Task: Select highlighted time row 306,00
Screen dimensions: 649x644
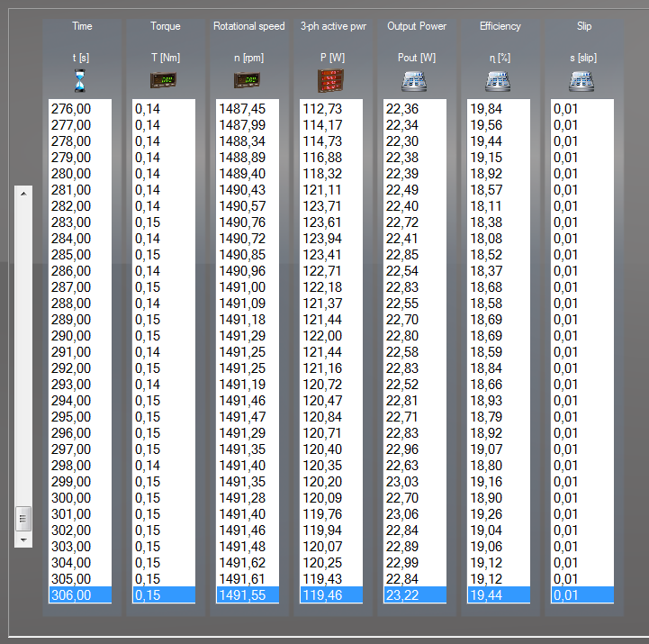Action: pyautogui.click(x=80, y=595)
